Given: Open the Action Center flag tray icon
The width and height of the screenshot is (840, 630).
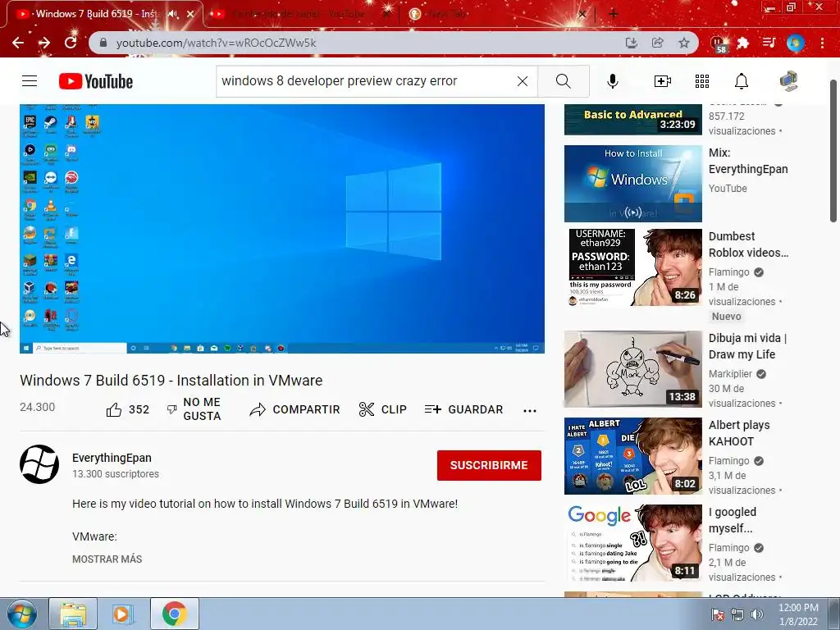Looking at the screenshot, I should [718, 614].
